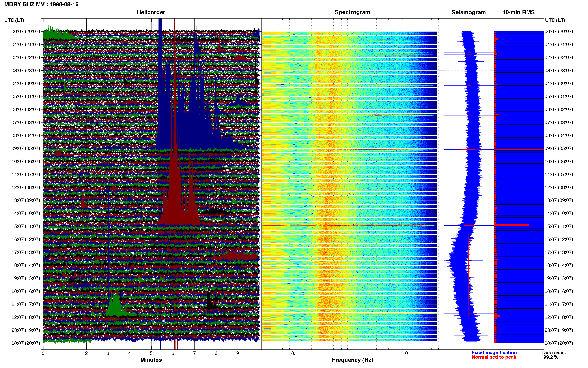Select "01:07 (21:07)" on the Helicorder time axis
This screenshot has width=588, height=368.
point(26,45)
